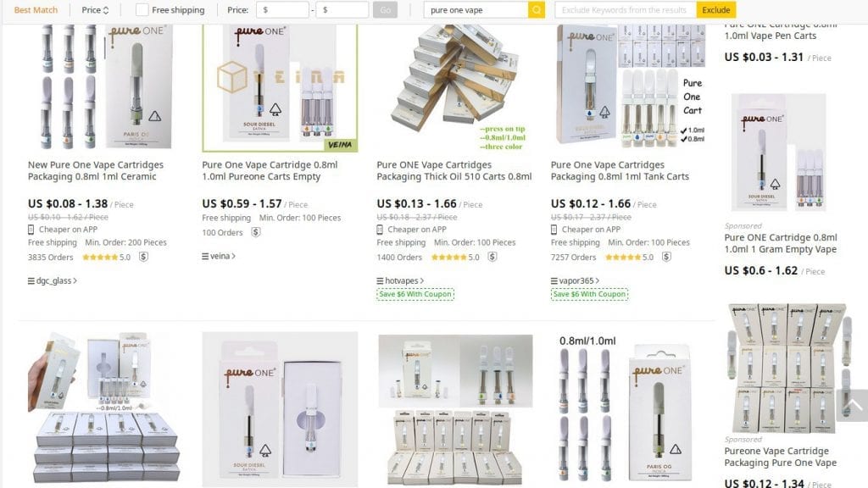This screenshot has height=488, width=868.
Task: Click the Go price filter button
Action: (385, 10)
